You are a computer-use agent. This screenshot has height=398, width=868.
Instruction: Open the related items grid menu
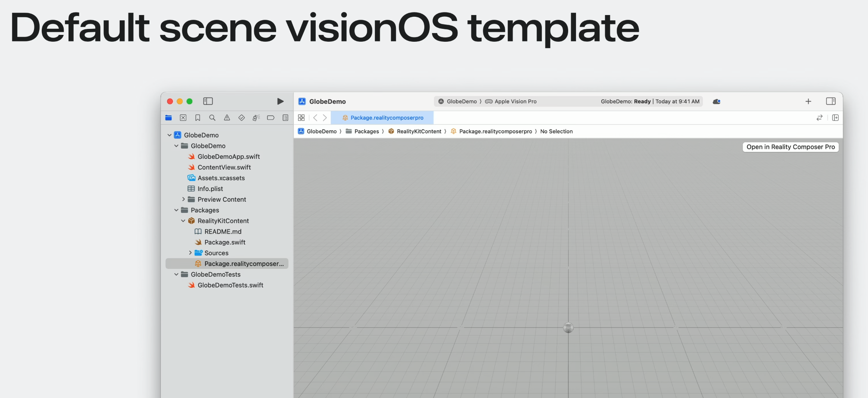pos(301,117)
